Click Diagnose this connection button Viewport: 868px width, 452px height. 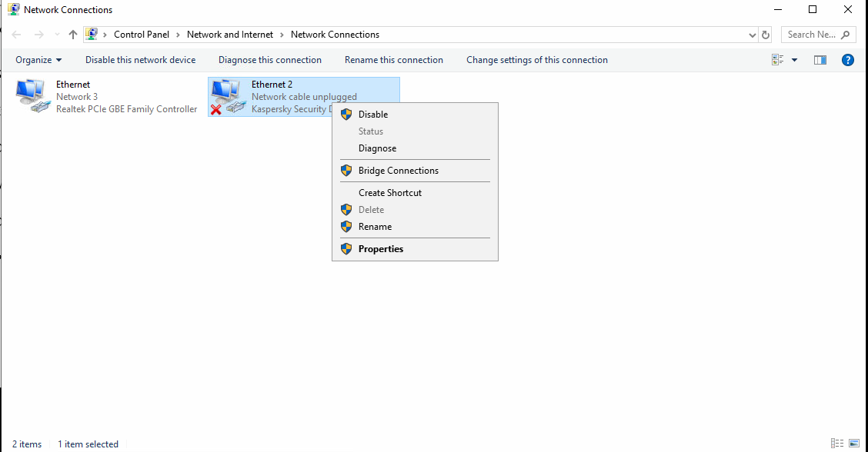click(x=270, y=60)
